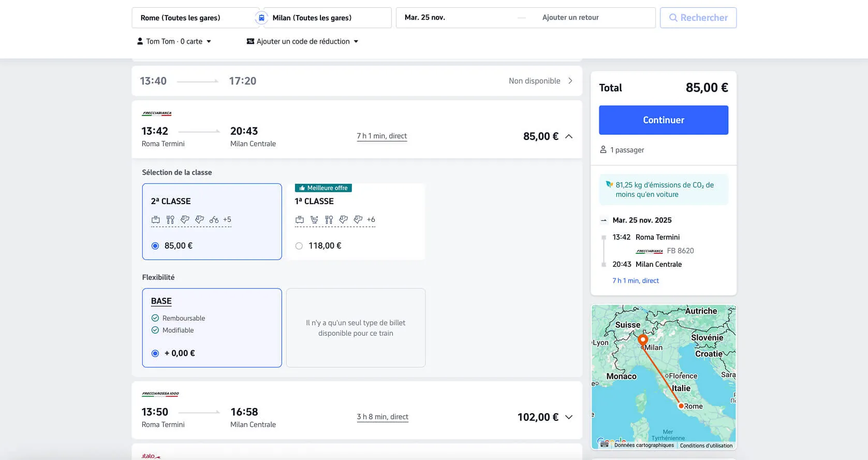
Task: Expand Ajouter un code de réduction dropdown
Action: [303, 41]
